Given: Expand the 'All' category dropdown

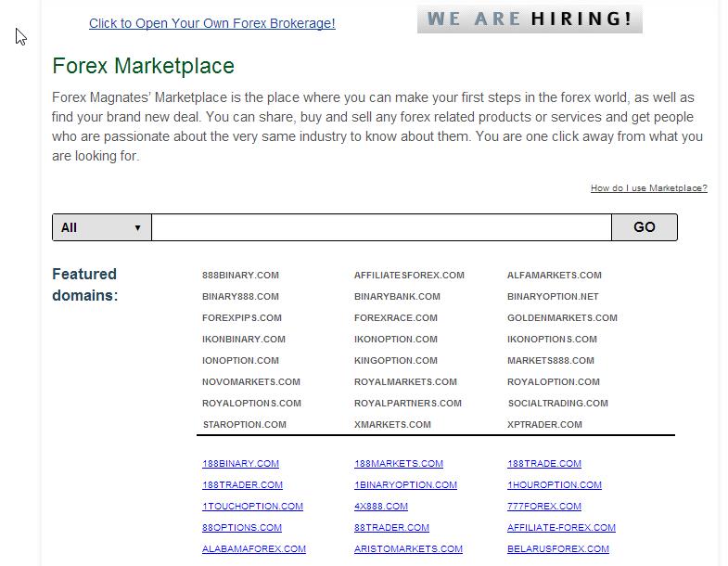Looking at the screenshot, I should tap(101, 227).
